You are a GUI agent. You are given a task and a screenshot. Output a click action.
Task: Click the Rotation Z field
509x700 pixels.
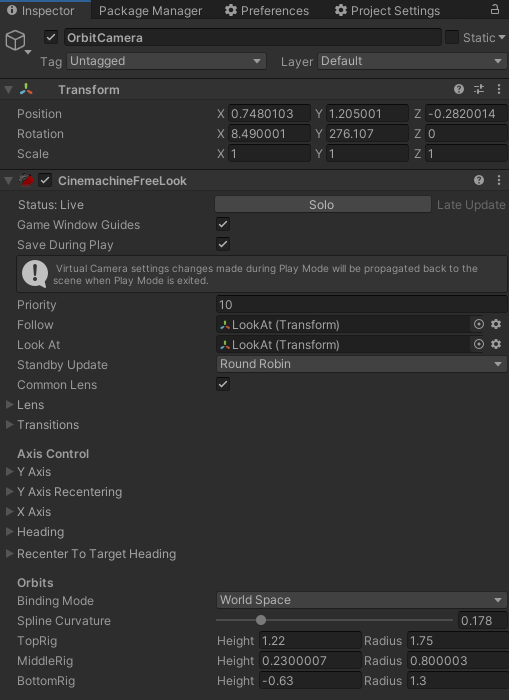[x=466, y=133]
